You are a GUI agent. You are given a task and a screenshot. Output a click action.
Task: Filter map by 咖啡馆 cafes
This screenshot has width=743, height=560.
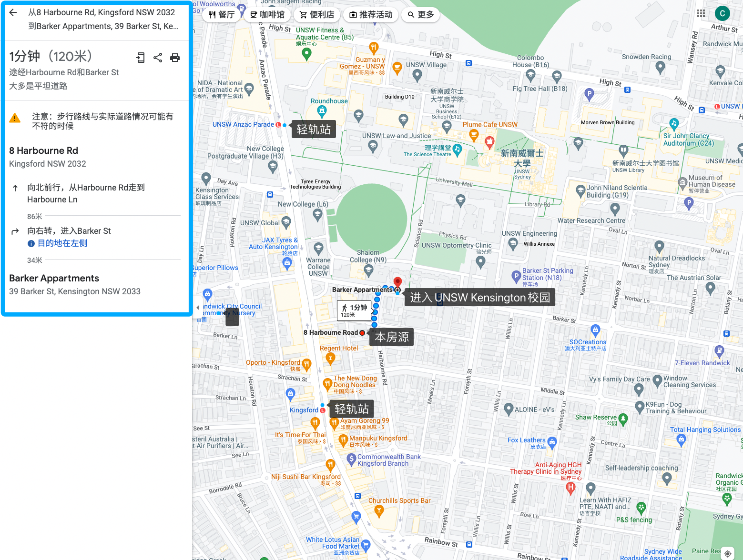(x=267, y=15)
